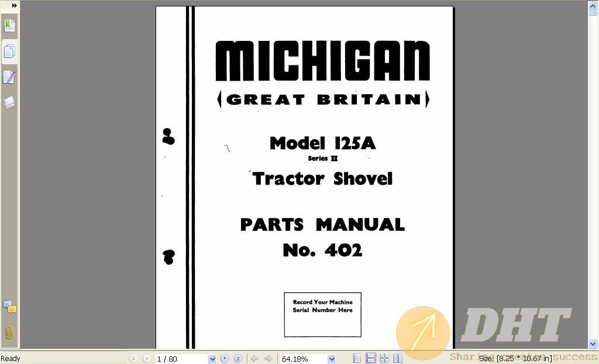Go to next view arrow
Screen dimensions: 599x364
pyautogui.click(x=268, y=359)
